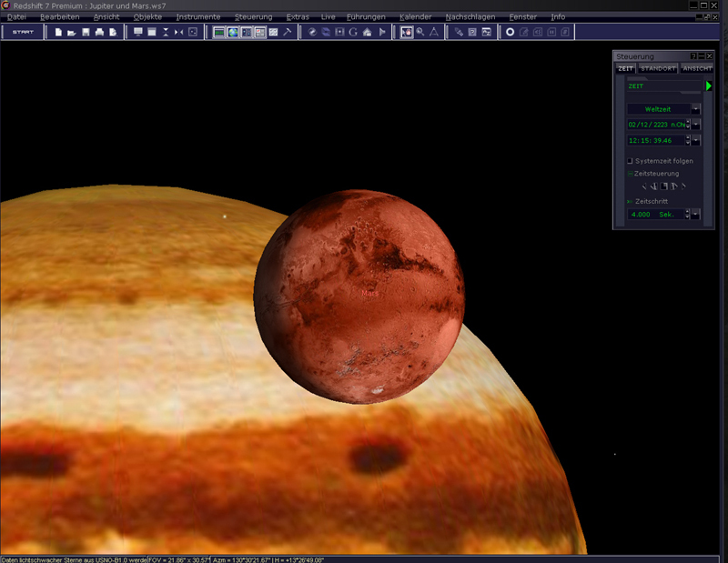
Task: Step time forward one step
Action: pos(673,186)
